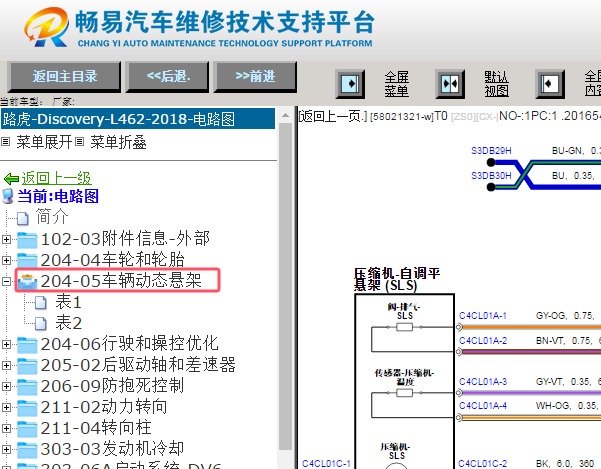Viewport: 601px width, 469px height.
Task: Click the platform logo icon
Action: tap(46, 27)
